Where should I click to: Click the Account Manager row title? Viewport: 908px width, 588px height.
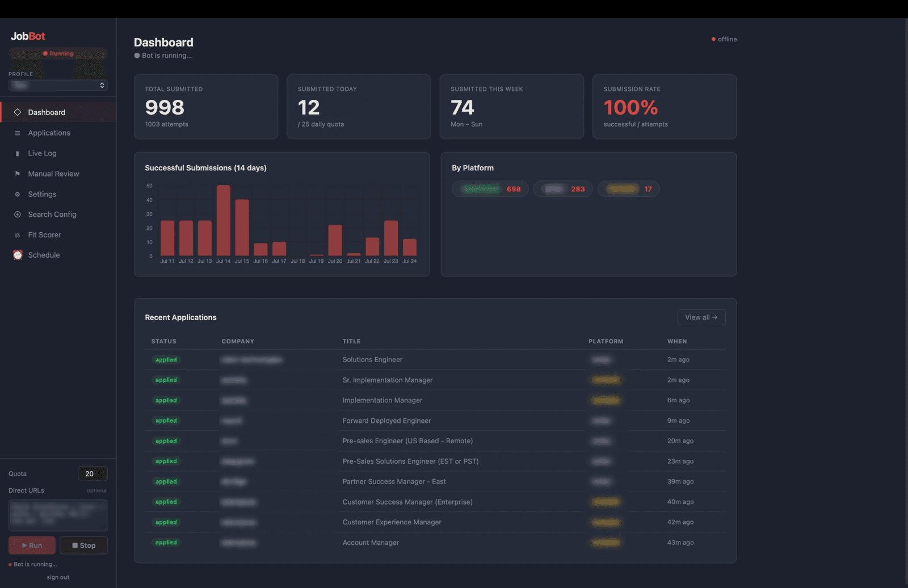tap(371, 543)
